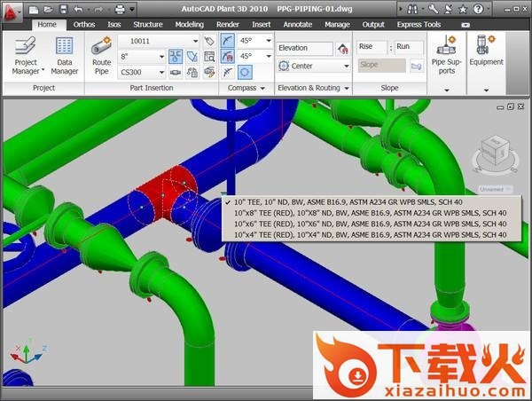
Task: Open the Insert ribbon tab
Action: point(261,25)
